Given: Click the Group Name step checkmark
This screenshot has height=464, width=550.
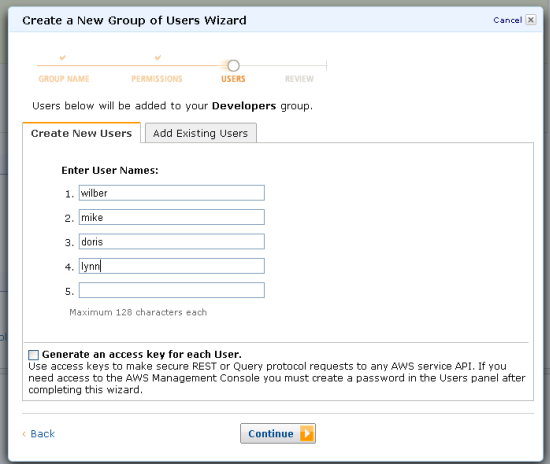Looking at the screenshot, I should [x=62, y=57].
